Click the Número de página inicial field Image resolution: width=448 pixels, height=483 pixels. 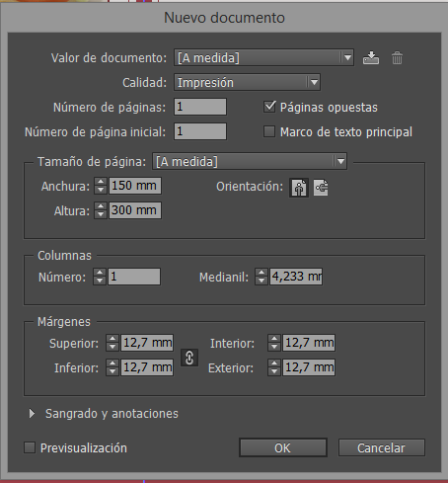200,131
